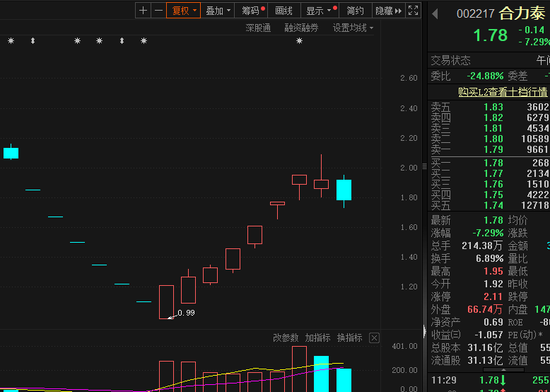Expand the 叠加 overlay dropdown
550x392 pixels.
click(218, 11)
